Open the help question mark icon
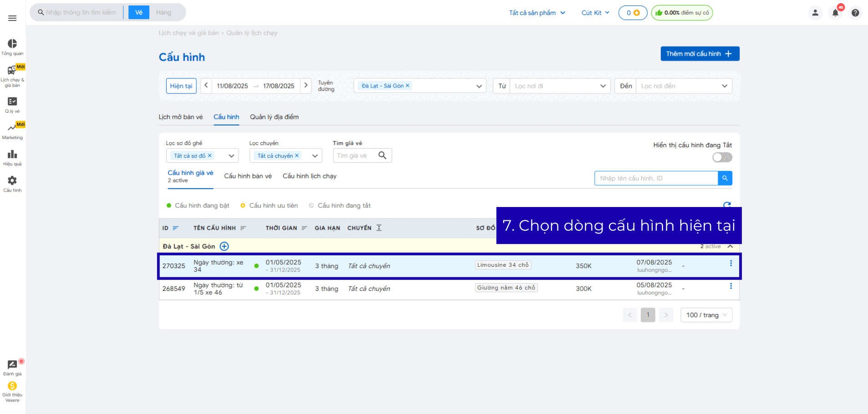 point(855,13)
